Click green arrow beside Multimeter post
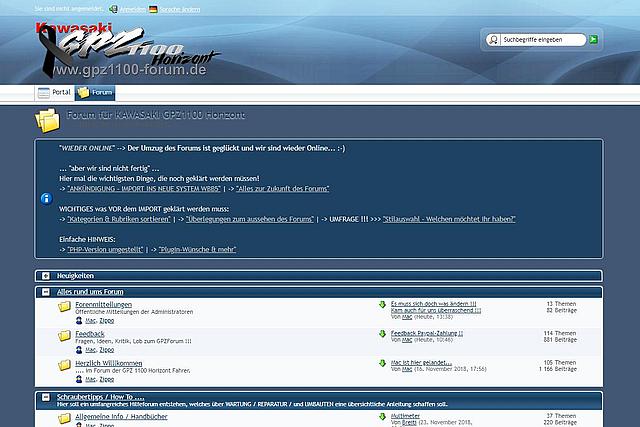Screen dimensions: 640x427 pyautogui.click(x=382, y=417)
